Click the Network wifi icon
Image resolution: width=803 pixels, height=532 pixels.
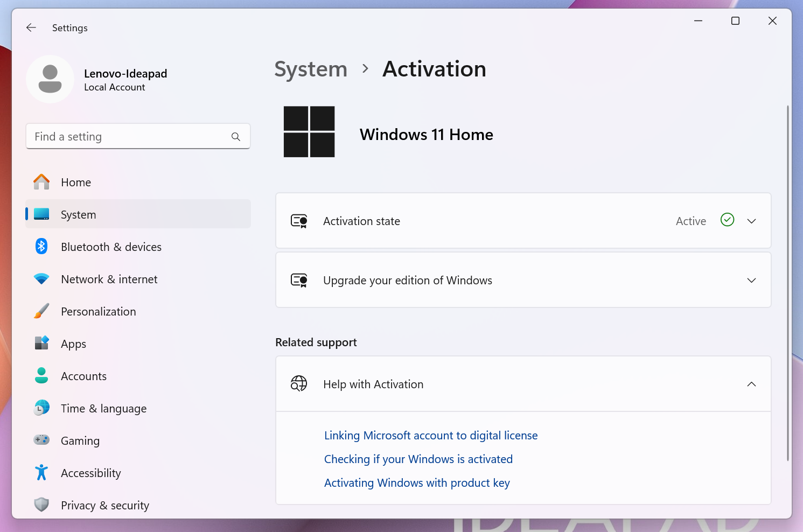[41, 279]
